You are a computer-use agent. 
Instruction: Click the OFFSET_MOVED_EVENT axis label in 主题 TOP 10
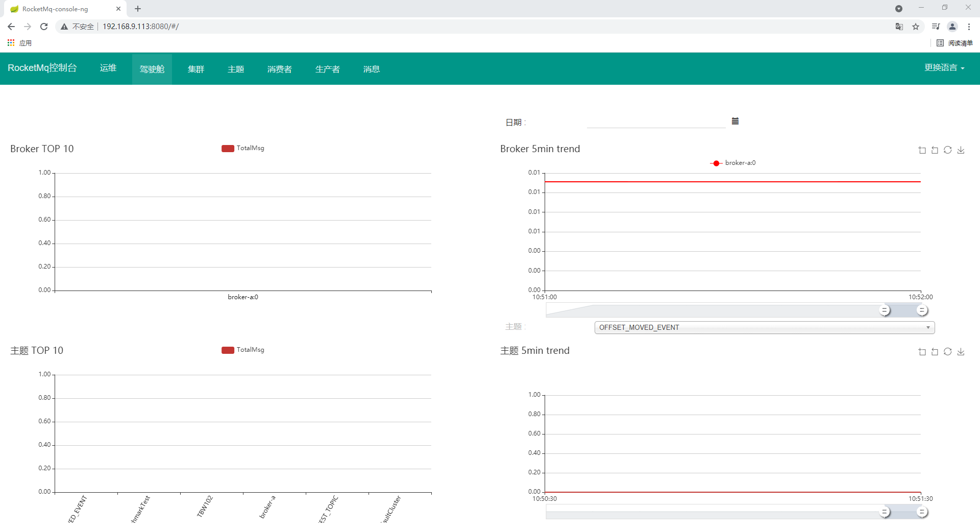pyautogui.click(x=78, y=510)
